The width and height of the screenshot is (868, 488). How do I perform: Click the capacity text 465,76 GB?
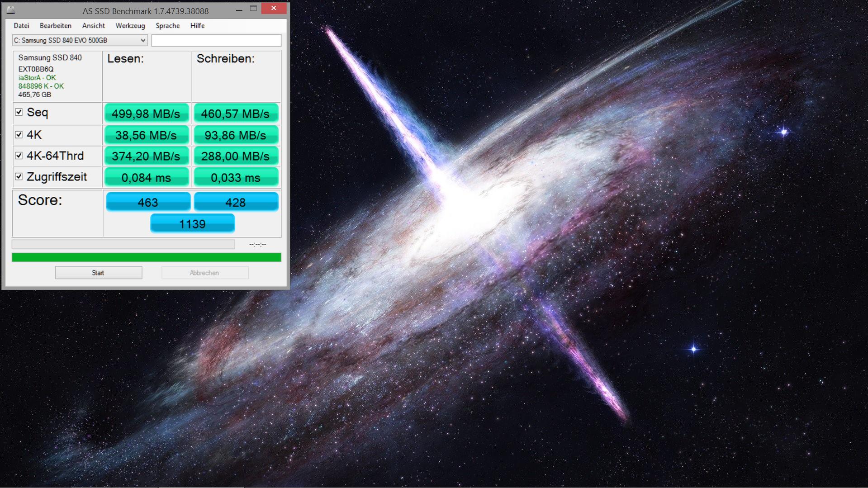point(34,95)
